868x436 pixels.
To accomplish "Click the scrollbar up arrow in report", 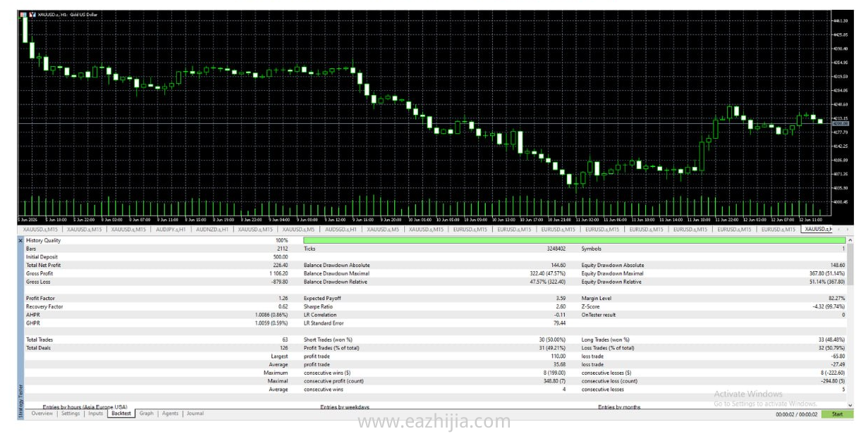I will [x=850, y=240].
